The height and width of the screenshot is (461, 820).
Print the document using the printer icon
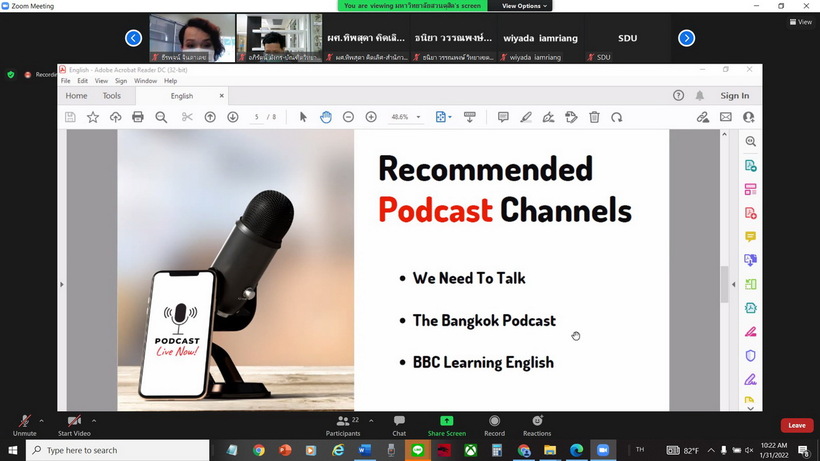(x=138, y=117)
